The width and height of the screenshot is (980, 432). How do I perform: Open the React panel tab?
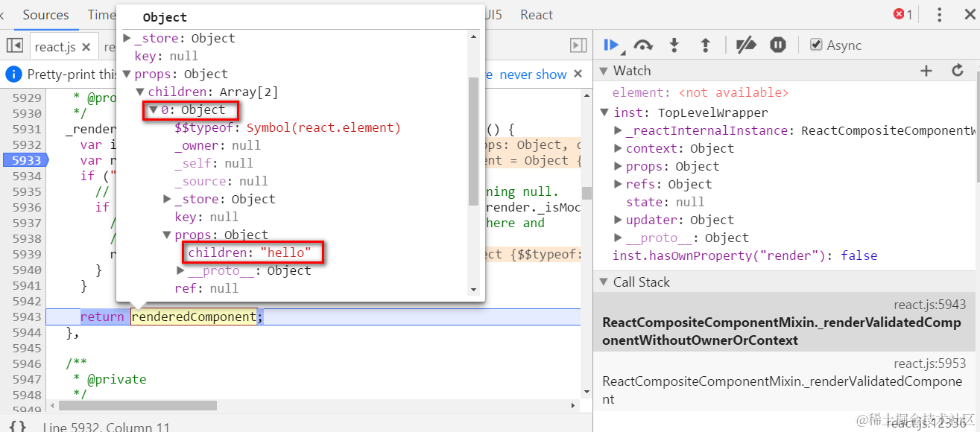537,15
